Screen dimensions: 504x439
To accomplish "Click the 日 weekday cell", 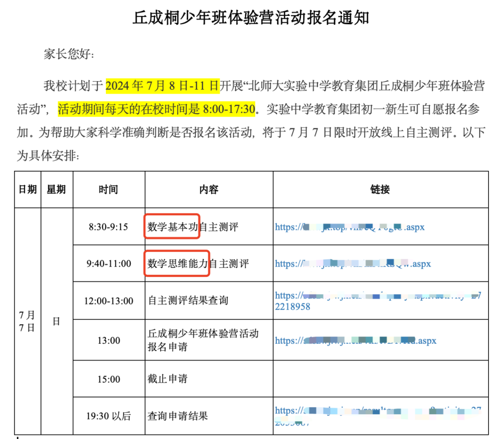I will [56, 321].
